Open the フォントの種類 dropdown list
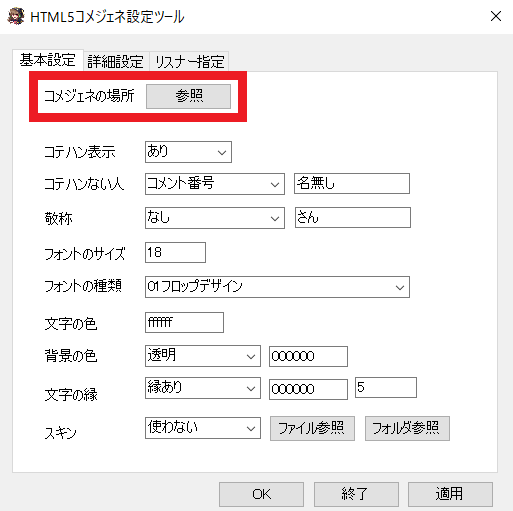This screenshot has width=513, height=511. (x=277, y=287)
